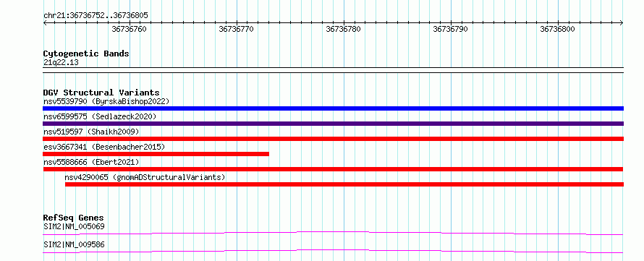Click the nsv5539790 (ByrskaBishop2022) variant label
This screenshot has width=644, height=261.
coord(106,101)
